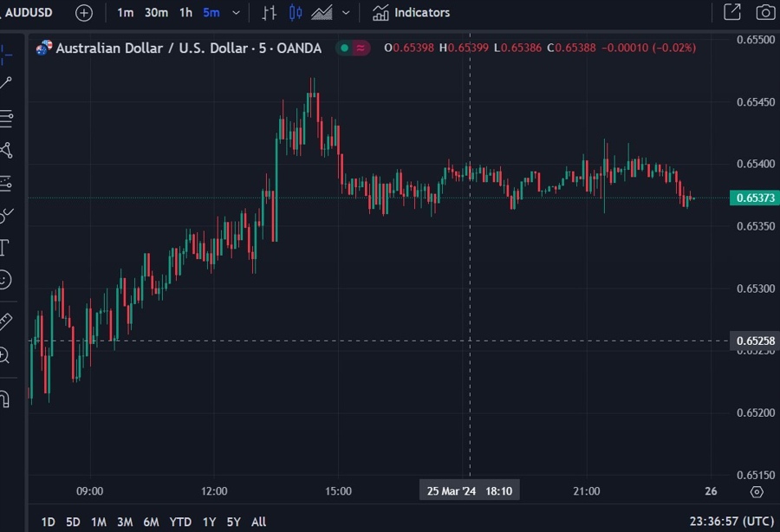Take a chart snapshot with the camera icon
The width and height of the screenshot is (780, 532).
tap(764, 12)
